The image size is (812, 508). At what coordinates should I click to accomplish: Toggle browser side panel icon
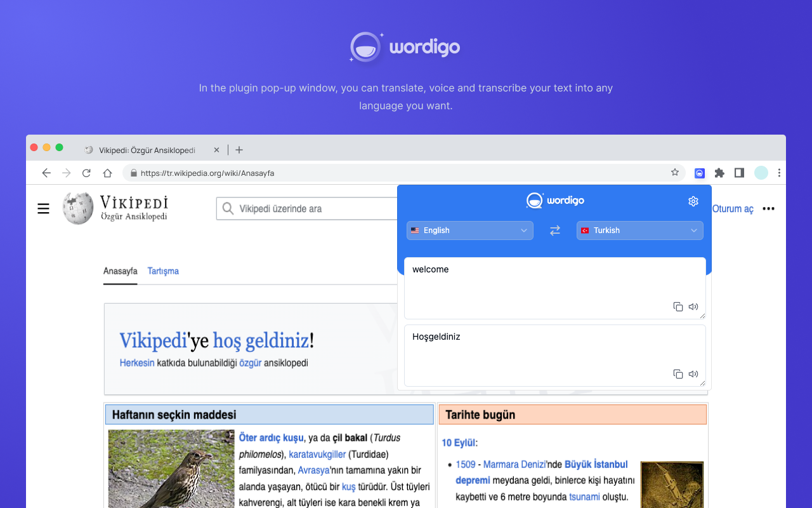tap(739, 173)
